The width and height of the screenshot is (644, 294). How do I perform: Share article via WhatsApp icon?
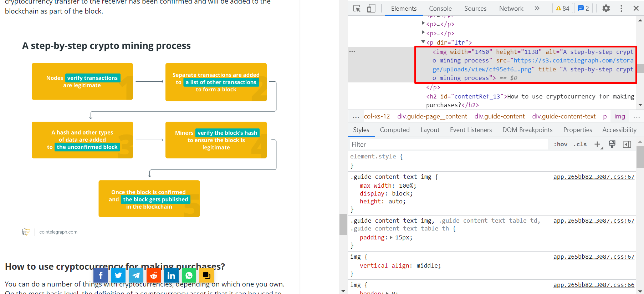coord(189,275)
